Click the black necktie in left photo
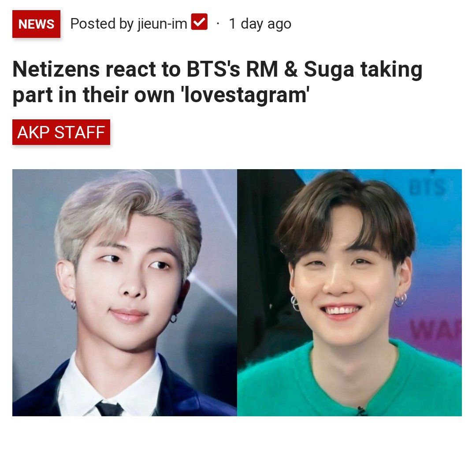This screenshot has height=459, width=476. 109,408
